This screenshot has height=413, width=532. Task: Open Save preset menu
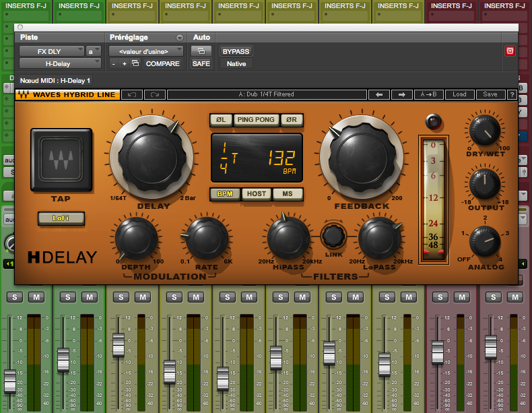(490, 95)
